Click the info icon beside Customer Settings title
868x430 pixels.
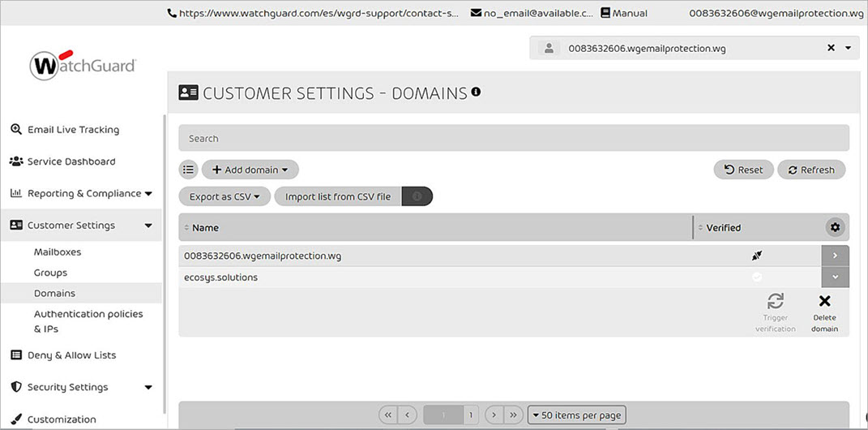tap(476, 92)
